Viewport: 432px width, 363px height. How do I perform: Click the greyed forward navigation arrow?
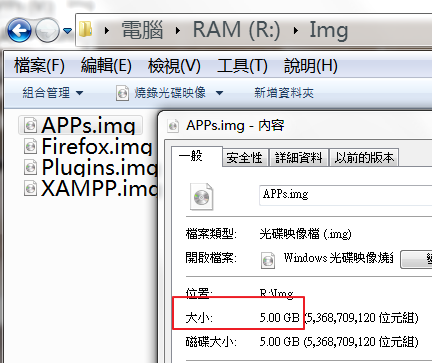[47, 31]
